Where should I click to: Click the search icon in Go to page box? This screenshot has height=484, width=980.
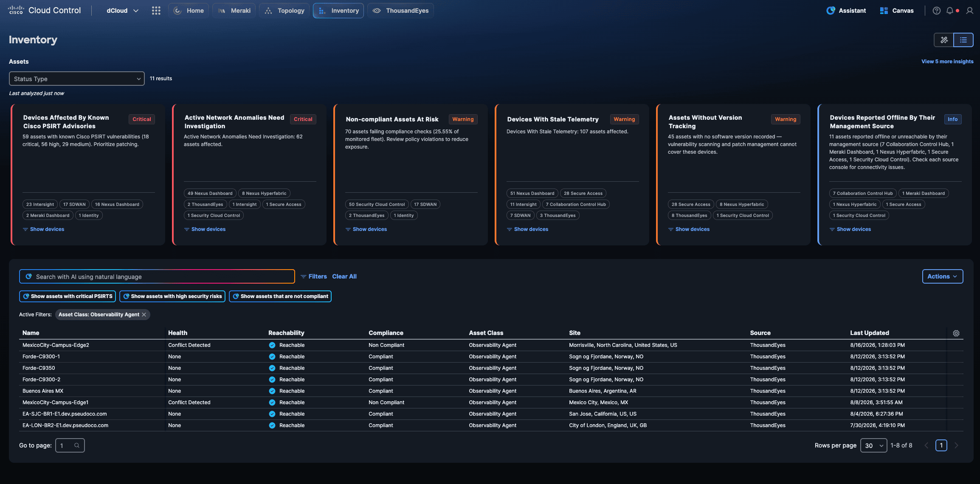tap(77, 445)
